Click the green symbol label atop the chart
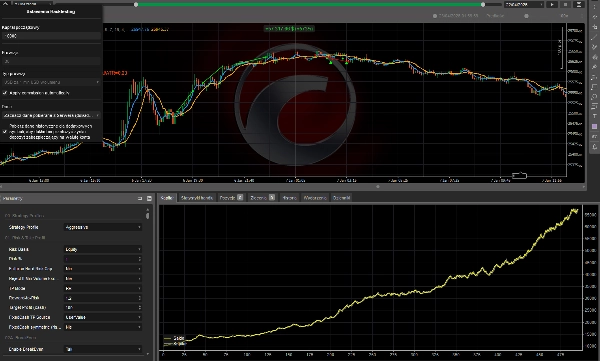Screen dimensions: 600x361 tap(289, 29)
